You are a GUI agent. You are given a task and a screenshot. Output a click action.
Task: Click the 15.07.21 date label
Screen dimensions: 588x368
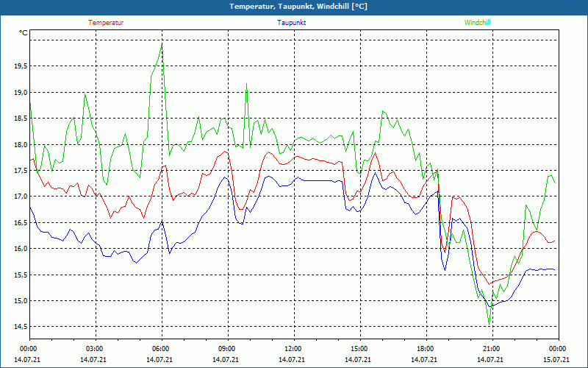(x=556, y=360)
